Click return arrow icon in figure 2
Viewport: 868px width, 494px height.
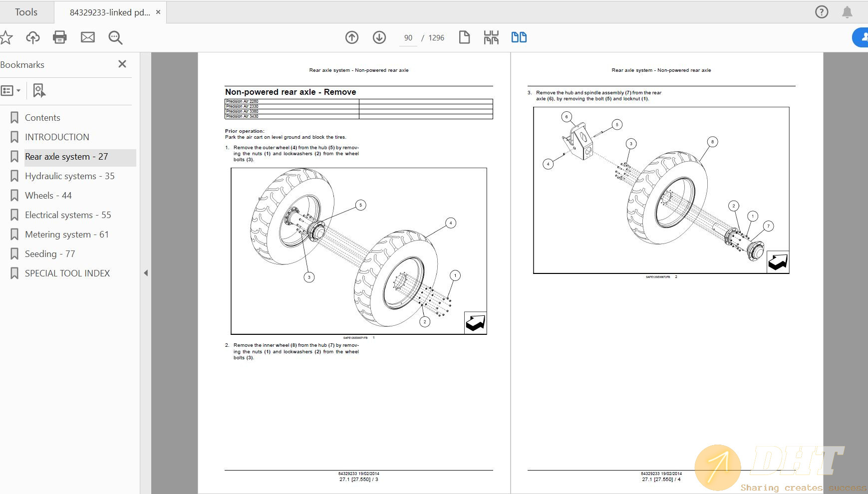778,261
